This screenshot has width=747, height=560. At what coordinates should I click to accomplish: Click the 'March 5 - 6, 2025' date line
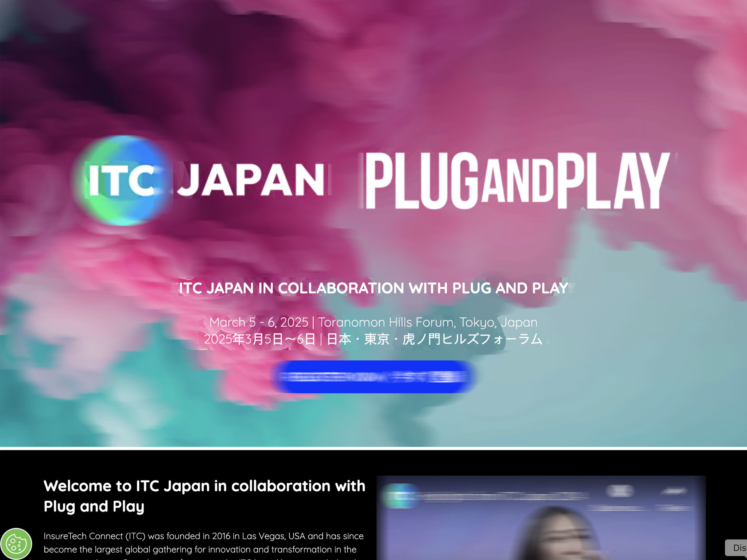pyautogui.click(x=373, y=322)
